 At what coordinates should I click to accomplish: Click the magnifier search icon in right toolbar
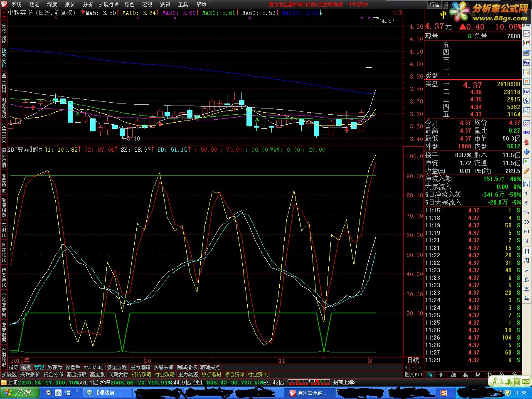tap(527, 111)
